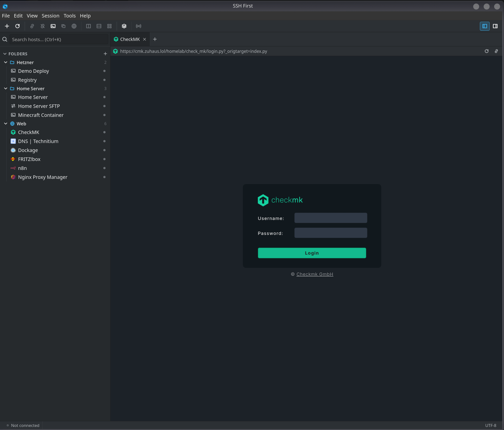Open the Session menu
Viewport: 504px width, 430px height.
[51, 16]
